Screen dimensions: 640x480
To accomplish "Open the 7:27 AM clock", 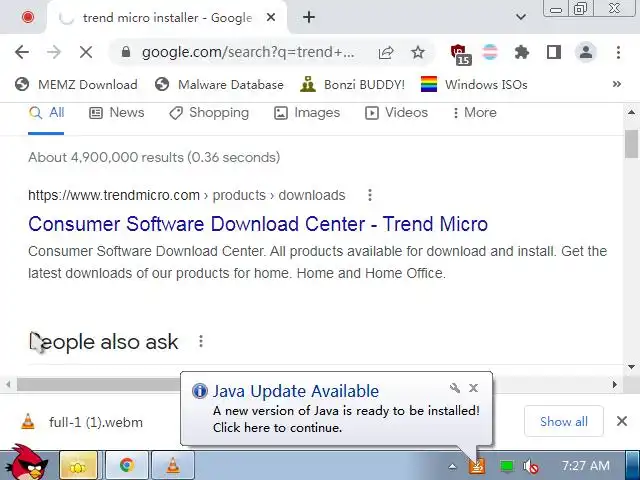I will click(x=585, y=466).
